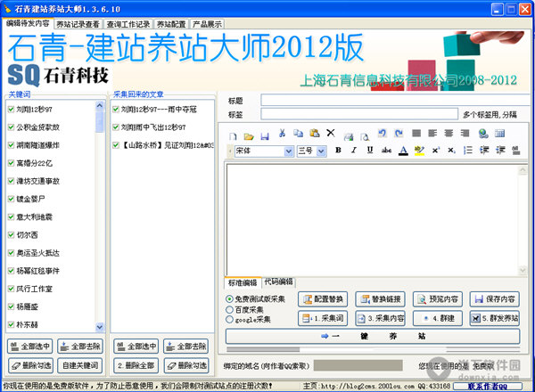Uncheck keyword 刘翔12秒97
This screenshot has height=392, width=535.
12,109
